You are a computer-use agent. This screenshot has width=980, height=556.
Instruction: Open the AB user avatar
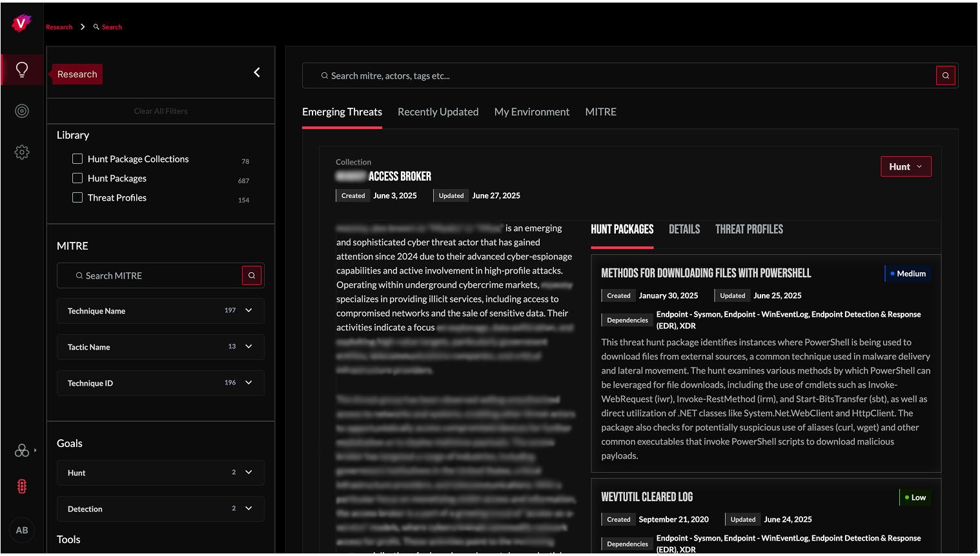(22, 530)
